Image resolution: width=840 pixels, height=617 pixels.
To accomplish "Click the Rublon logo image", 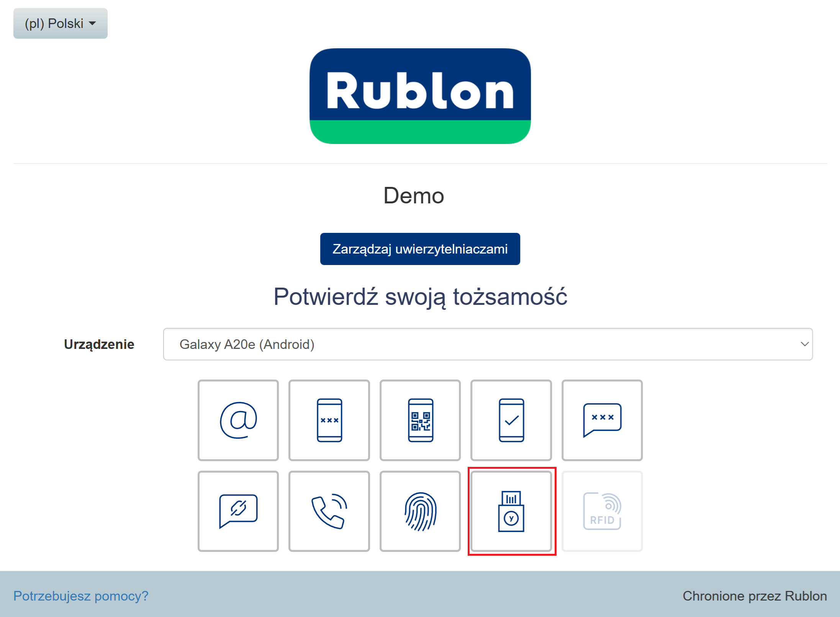I will click(420, 96).
